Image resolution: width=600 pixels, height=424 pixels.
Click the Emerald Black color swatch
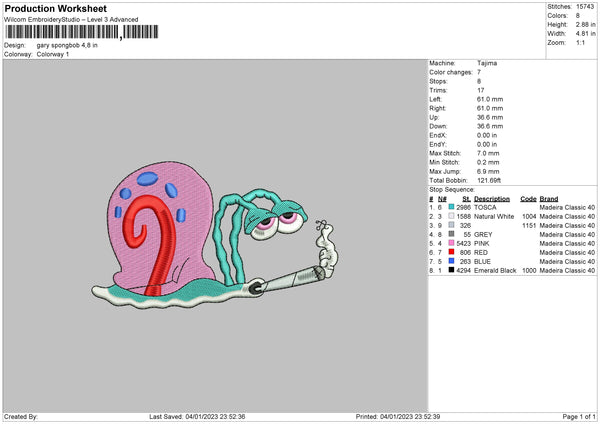(451, 270)
